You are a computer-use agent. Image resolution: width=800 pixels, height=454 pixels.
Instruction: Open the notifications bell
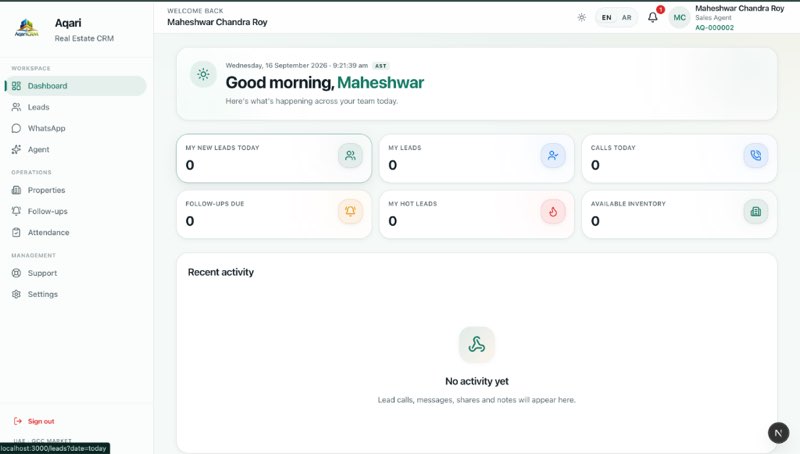[x=653, y=17]
